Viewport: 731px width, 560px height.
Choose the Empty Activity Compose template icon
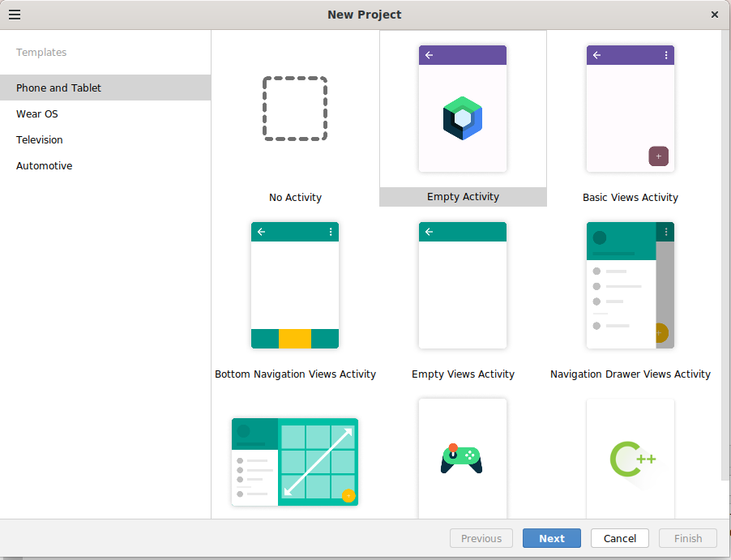click(x=463, y=109)
